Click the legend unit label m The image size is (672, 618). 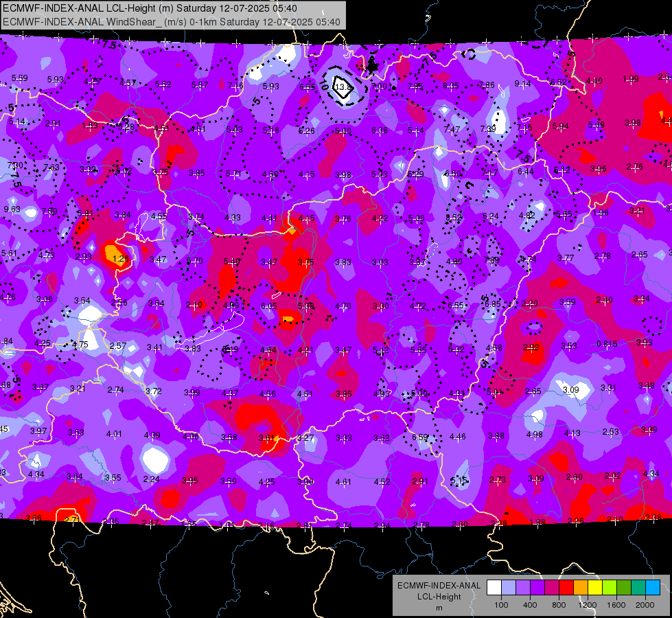click(439, 608)
